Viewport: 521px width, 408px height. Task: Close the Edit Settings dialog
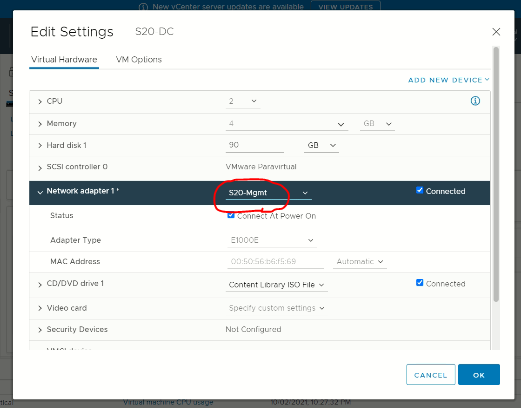(496, 32)
